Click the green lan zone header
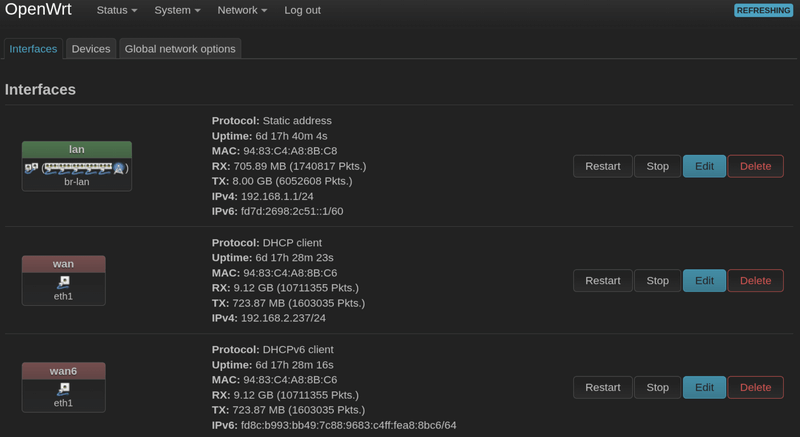This screenshot has width=800, height=437. 77,149
